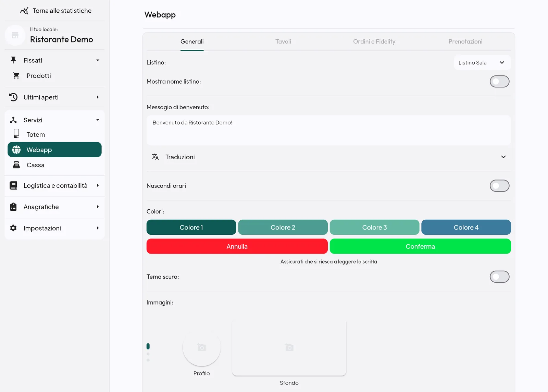Switch to the Tavoli tab

(x=283, y=42)
